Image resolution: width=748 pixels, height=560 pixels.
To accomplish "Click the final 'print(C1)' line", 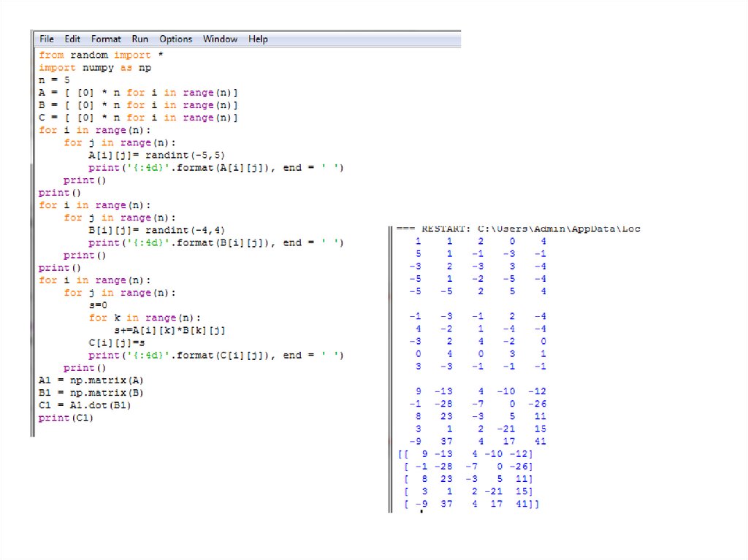I will coord(66,418).
